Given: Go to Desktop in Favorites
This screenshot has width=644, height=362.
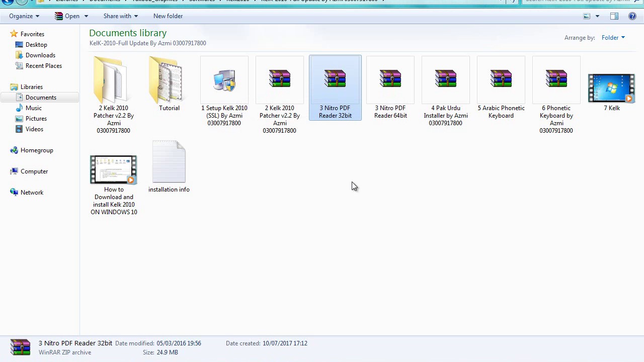Looking at the screenshot, I should (36, 45).
